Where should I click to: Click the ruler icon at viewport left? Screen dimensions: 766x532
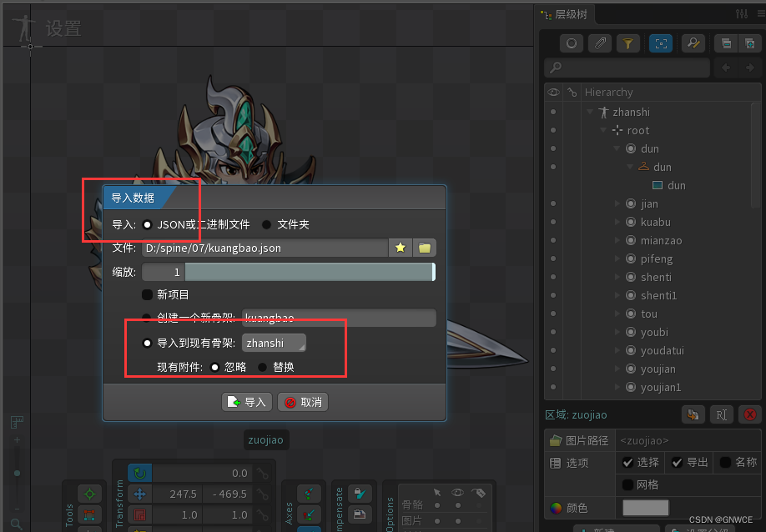(x=17, y=422)
